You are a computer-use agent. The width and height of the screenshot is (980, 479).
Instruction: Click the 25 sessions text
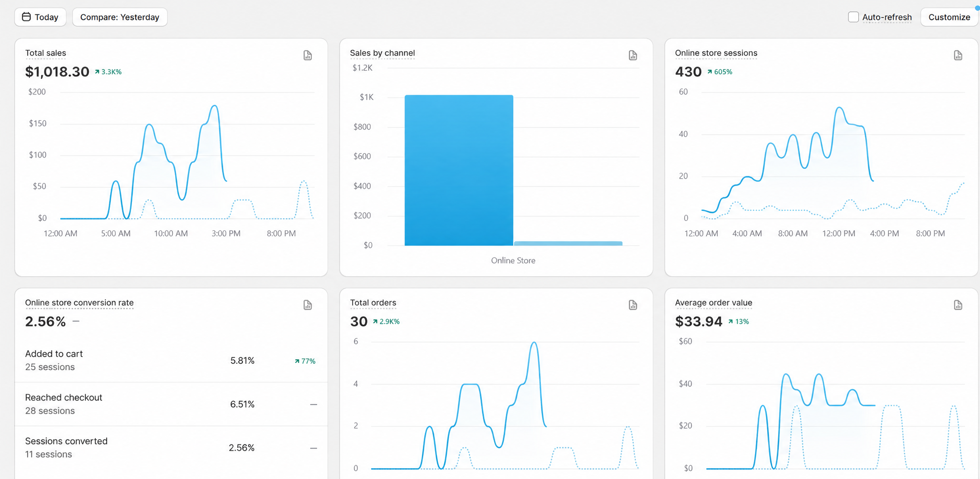(50, 367)
